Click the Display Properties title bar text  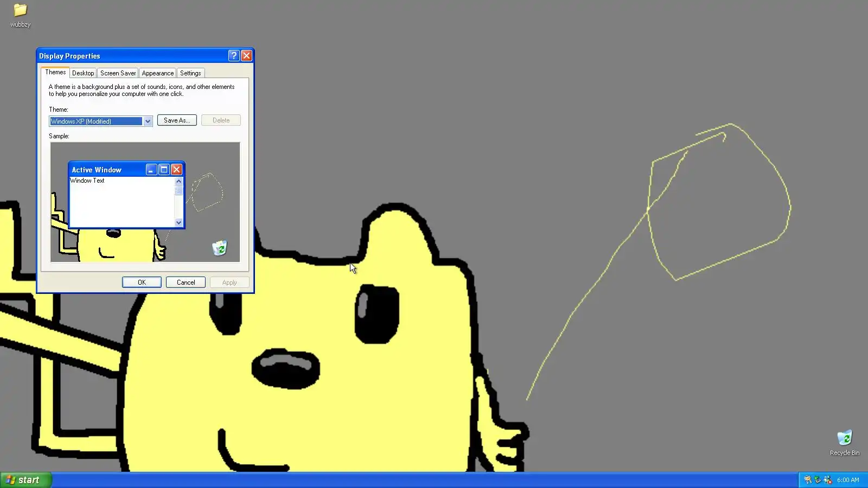69,56
